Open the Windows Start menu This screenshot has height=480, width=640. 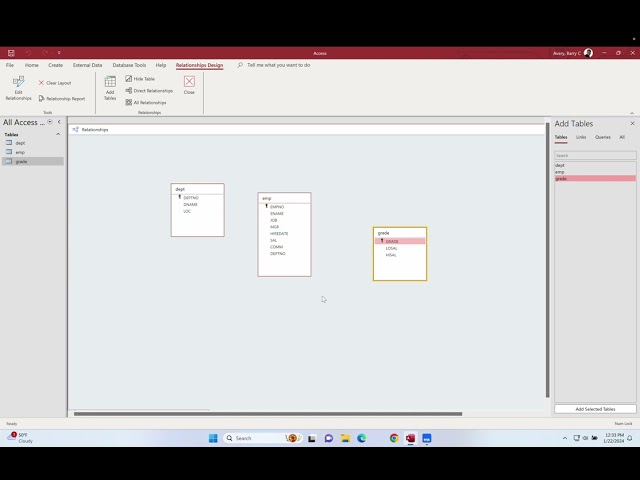(213, 438)
